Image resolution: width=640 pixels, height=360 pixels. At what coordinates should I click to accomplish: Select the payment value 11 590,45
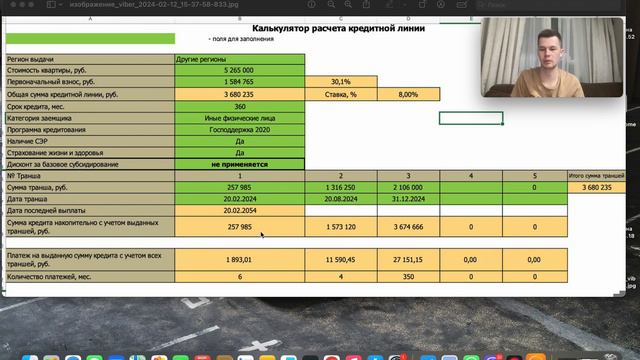(341, 260)
